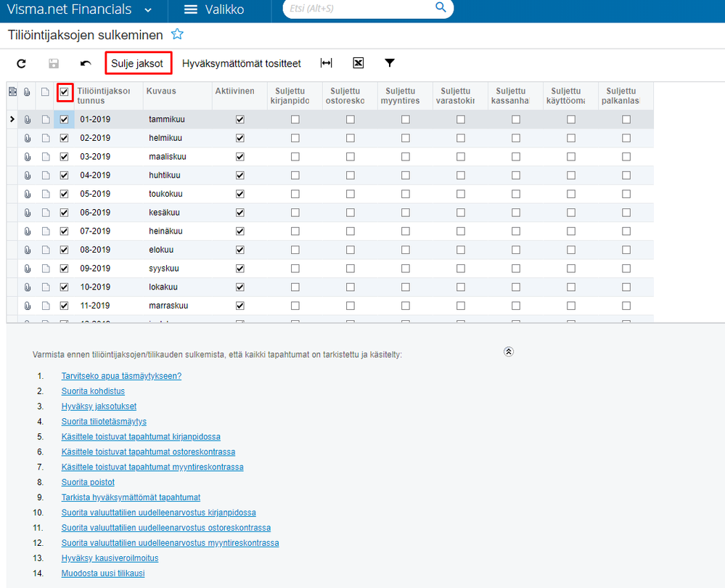Toggle the select-all checkbox in header
The width and height of the screenshot is (725, 588).
tap(65, 91)
